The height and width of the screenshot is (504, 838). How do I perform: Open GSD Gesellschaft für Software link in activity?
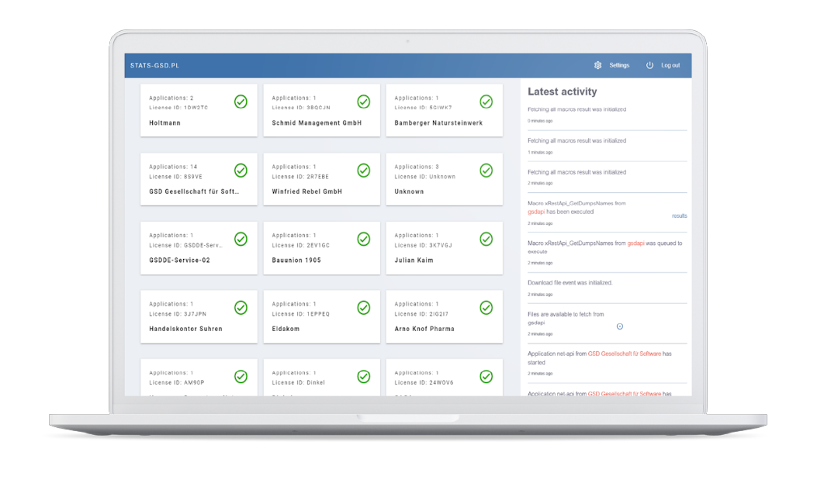[625, 354]
